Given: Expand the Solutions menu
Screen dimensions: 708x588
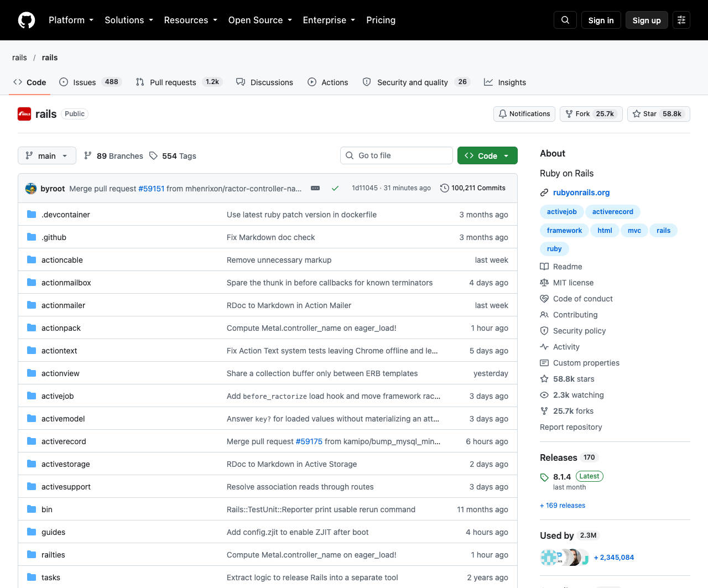Looking at the screenshot, I should (x=129, y=20).
